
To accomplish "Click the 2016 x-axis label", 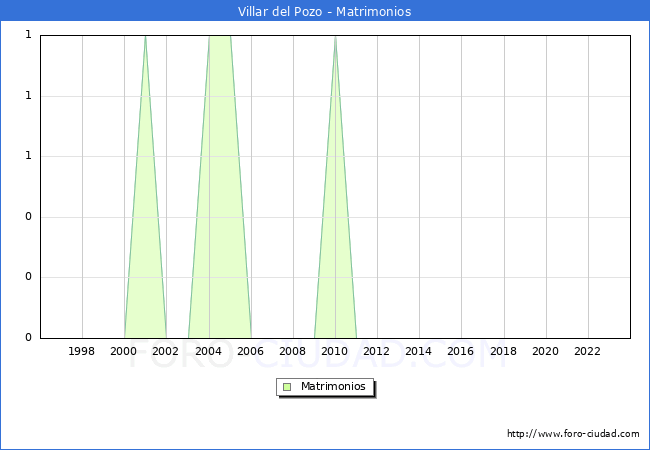I will (x=461, y=351).
